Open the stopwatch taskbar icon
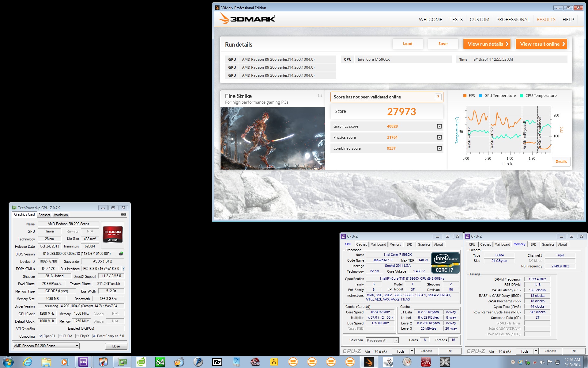 click(179, 362)
